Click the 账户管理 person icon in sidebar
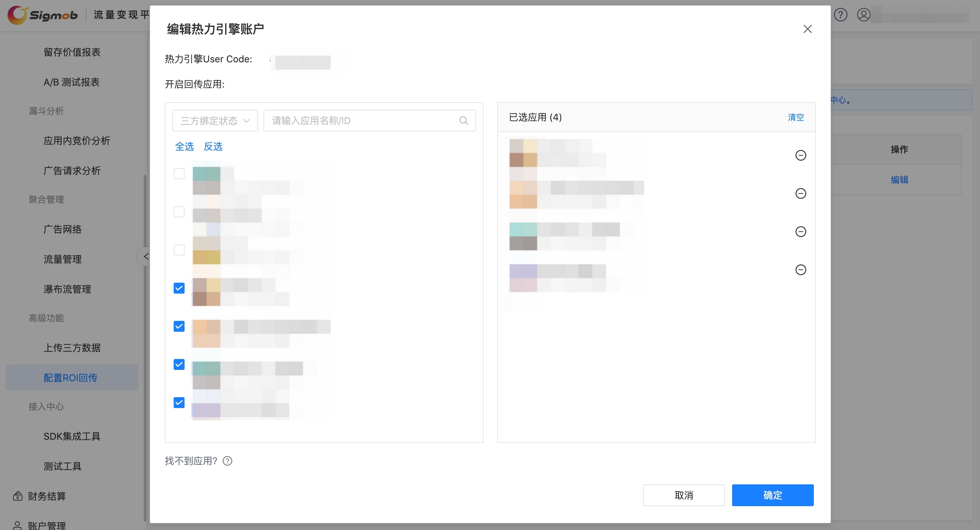 [17, 526]
